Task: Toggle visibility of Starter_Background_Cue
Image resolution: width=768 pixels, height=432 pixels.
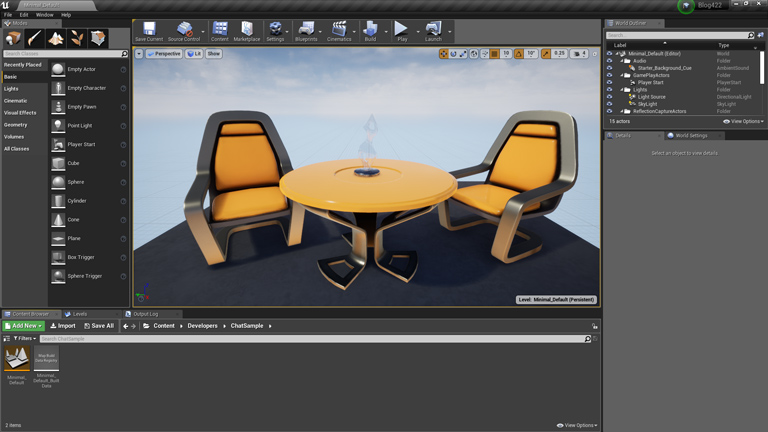Action: [x=609, y=68]
